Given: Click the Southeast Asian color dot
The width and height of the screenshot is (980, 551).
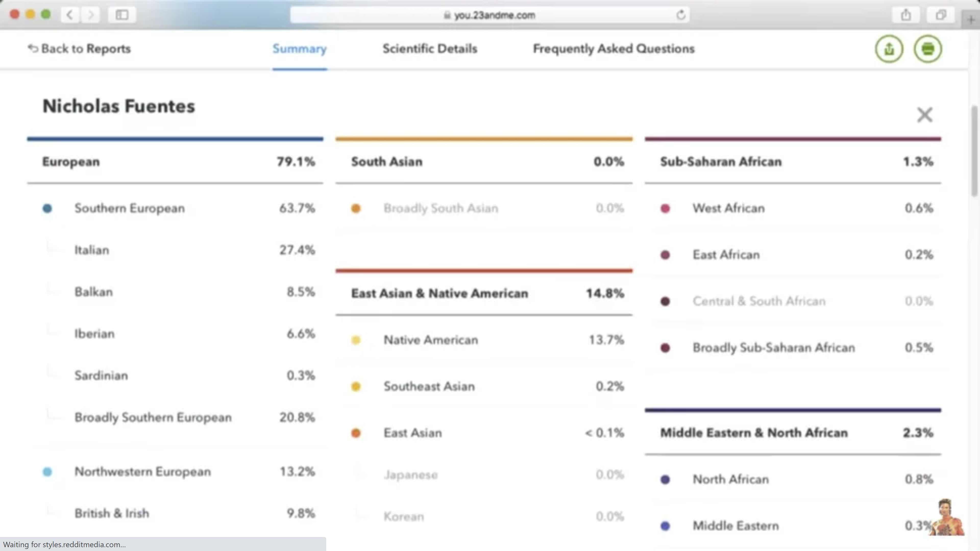Looking at the screenshot, I should click(x=356, y=387).
